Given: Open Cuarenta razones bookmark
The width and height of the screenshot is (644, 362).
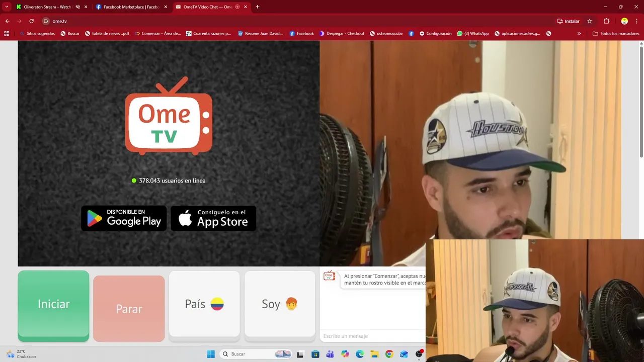Looking at the screenshot, I should pos(208,34).
